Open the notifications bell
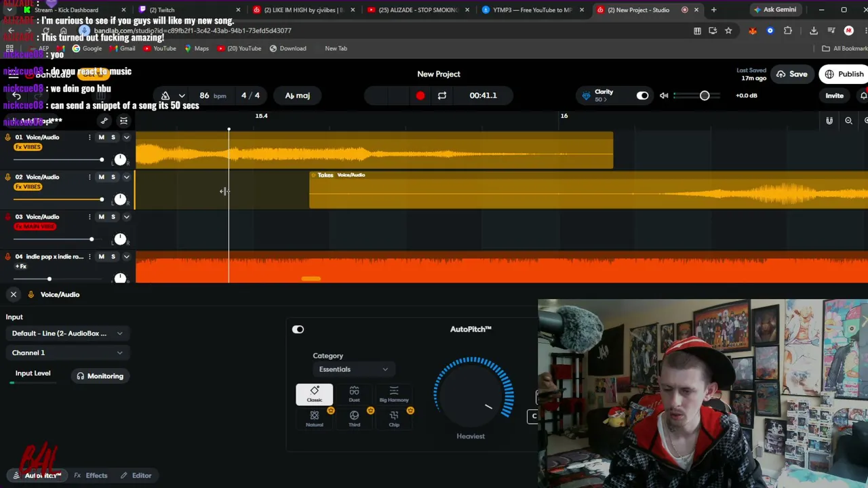 [x=863, y=96]
